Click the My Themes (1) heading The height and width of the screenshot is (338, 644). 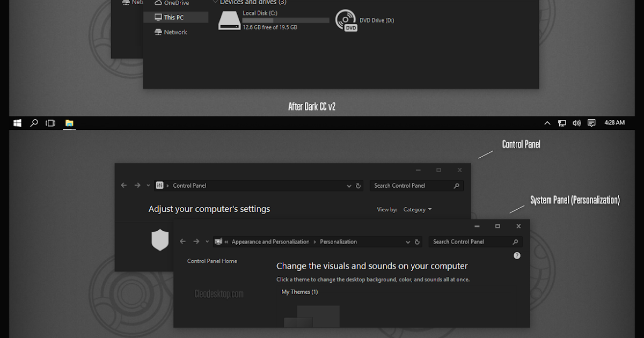299,292
